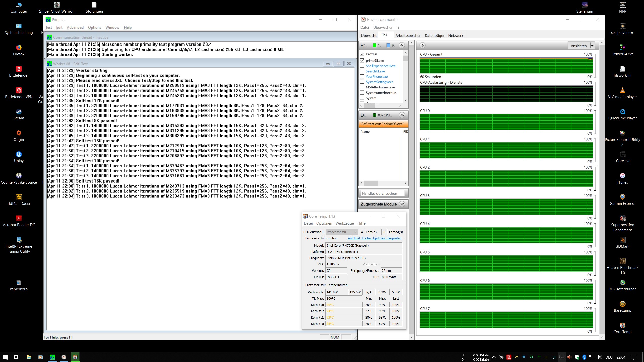The image size is (644, 362).
Task: Check the ShellExperienceHost process checkbox
Action: (x=362, y=66)
